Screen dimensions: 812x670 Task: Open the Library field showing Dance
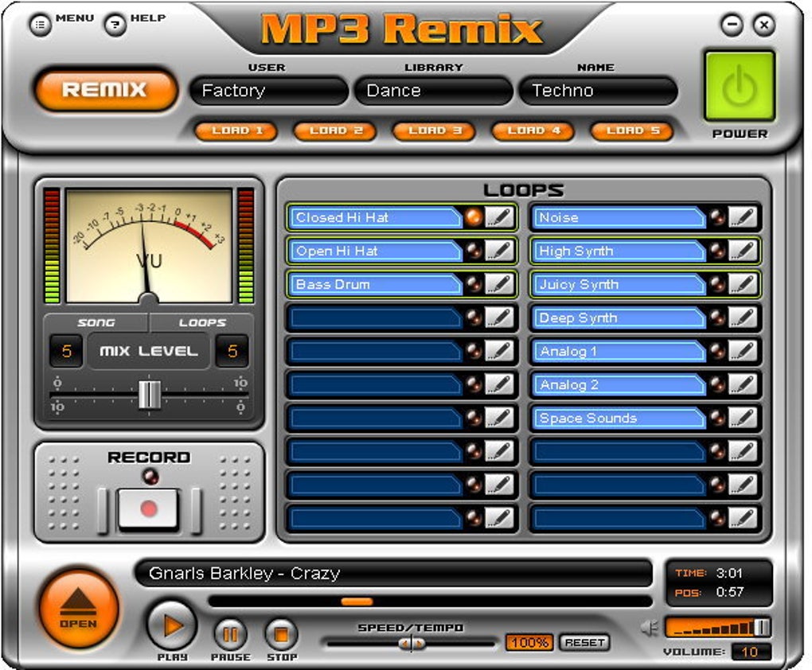pos(433,91)
